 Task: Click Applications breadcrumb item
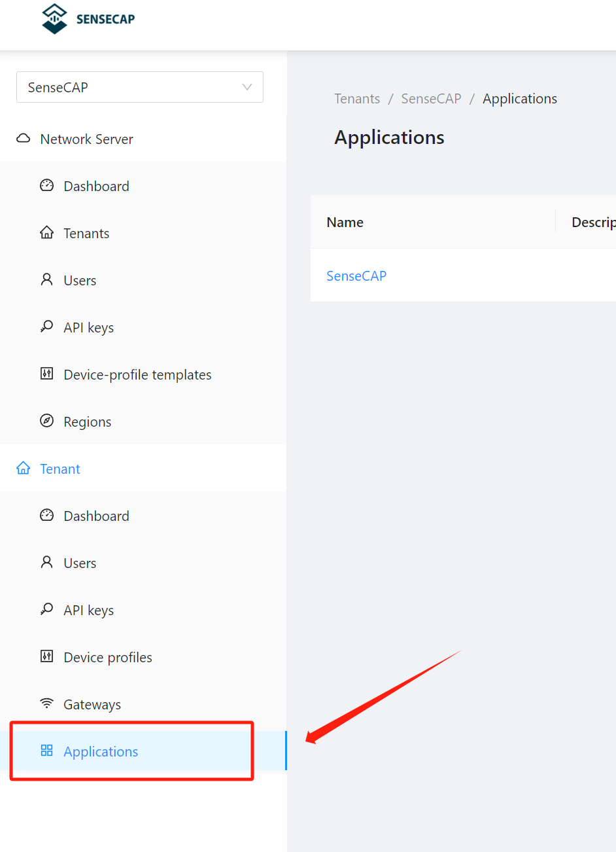click(520, 99)
